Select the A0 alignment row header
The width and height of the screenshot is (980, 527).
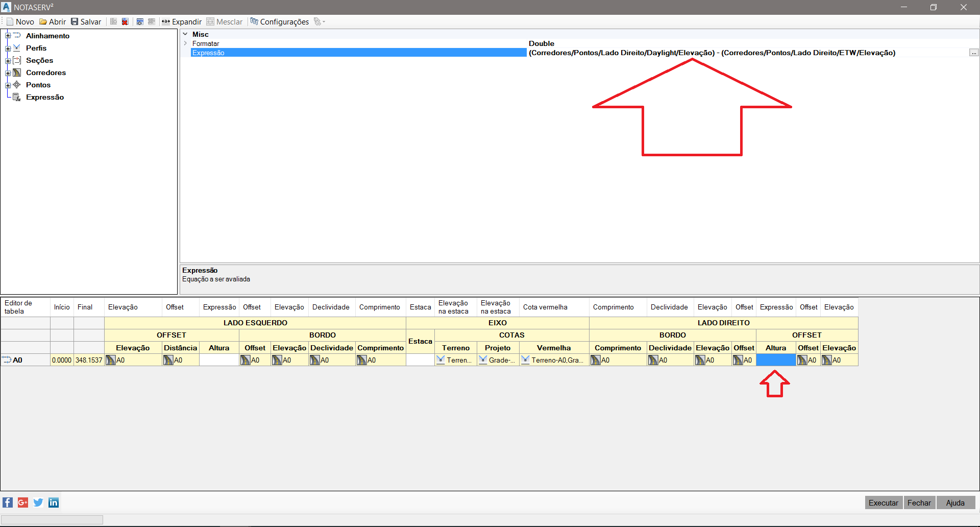point(26,360)
